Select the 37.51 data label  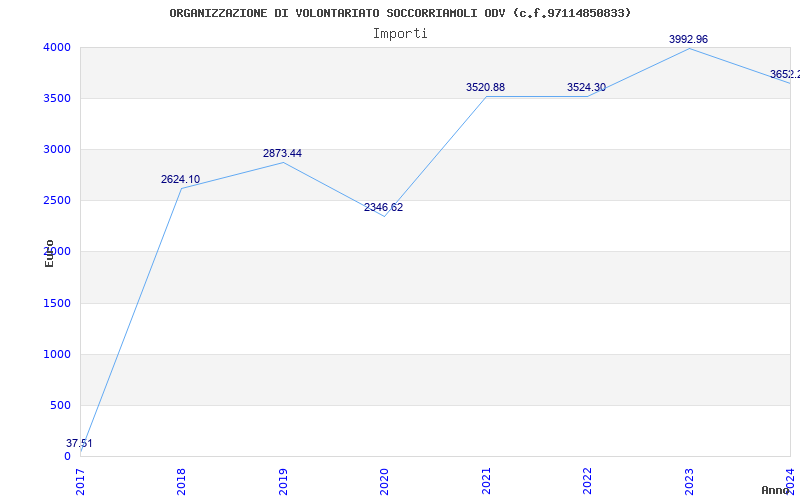[80, 443]
